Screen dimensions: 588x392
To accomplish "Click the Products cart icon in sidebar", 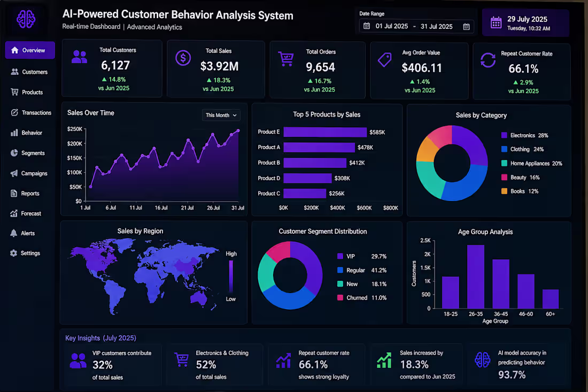I will pyautogui.click(x=14, y=92).
